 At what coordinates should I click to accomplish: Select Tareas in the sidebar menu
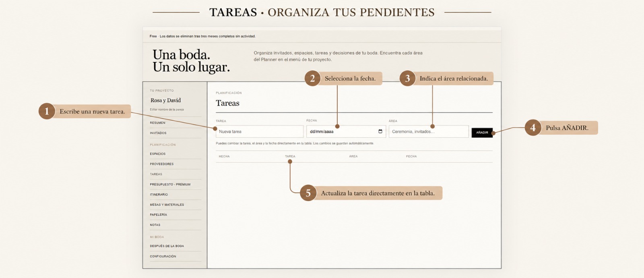[156, 174]
